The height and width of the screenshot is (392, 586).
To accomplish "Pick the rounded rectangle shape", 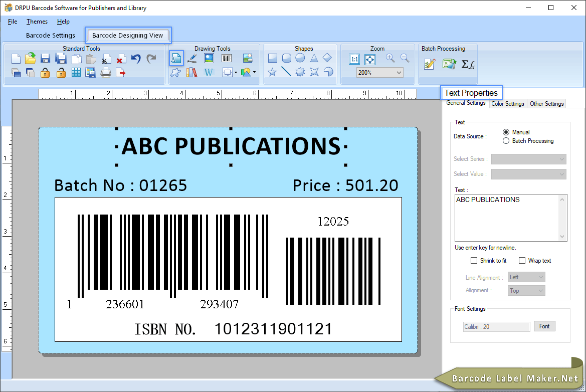I will point(287,58).
